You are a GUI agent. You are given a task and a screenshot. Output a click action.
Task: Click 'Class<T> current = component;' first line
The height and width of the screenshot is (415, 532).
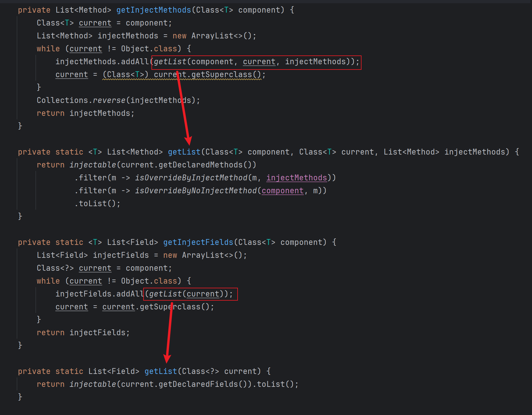104,23
